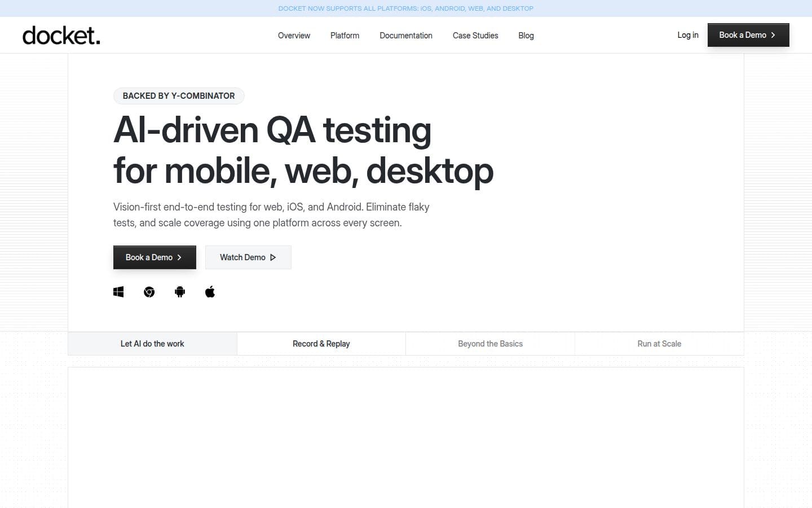Click Book a Demo in the header

(x=748, y=35)
